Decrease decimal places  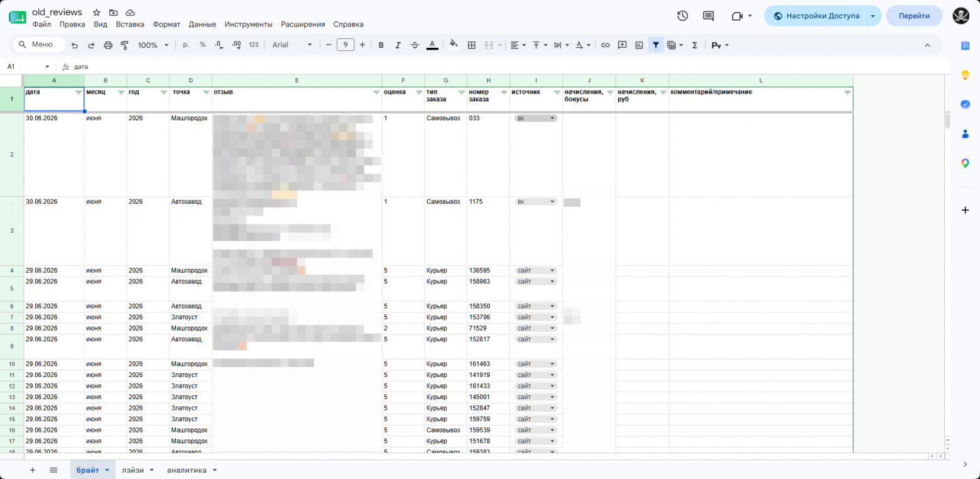[219, 45]
